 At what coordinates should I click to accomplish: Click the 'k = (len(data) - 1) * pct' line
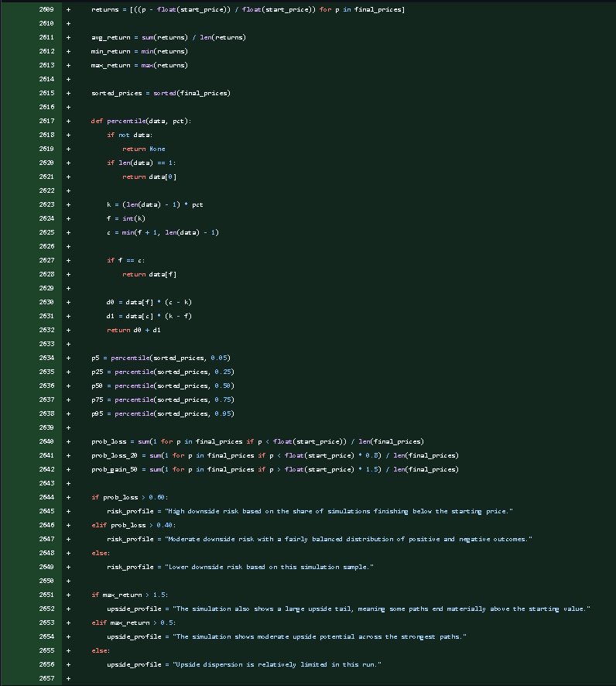[155, 204]
